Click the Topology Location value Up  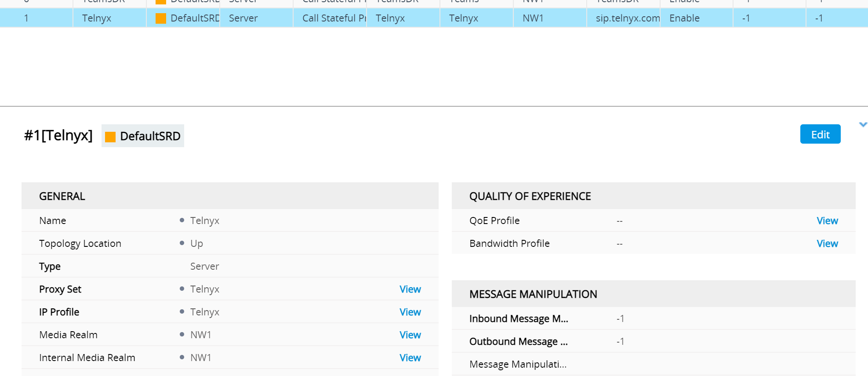[x=196, y=243]
